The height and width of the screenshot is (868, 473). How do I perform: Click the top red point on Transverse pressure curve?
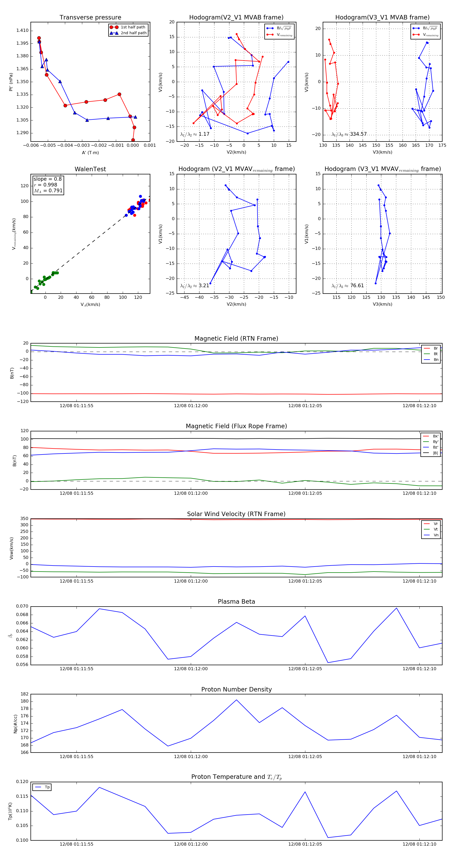[x=39, y=38]
